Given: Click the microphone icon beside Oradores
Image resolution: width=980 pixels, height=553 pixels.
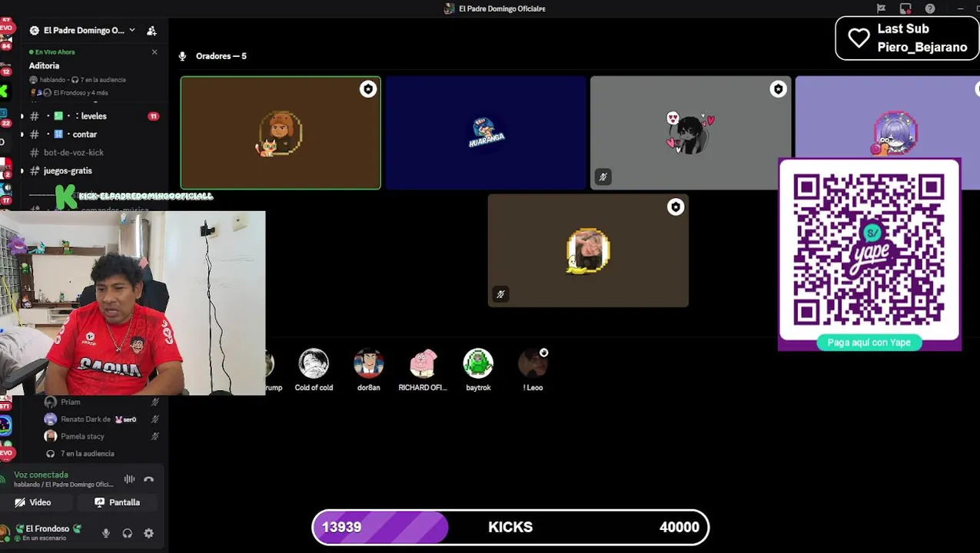Looking at the screenshot, I should pos(183,56).
